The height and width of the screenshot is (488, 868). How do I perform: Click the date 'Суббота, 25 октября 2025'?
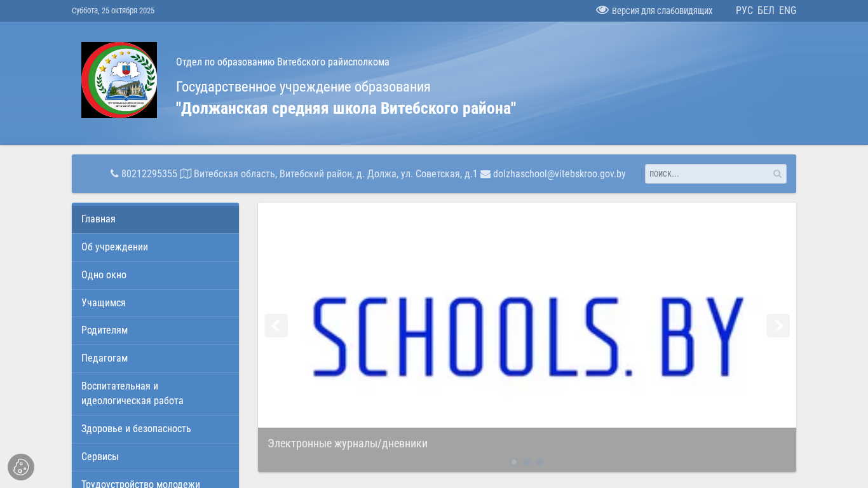113,11
